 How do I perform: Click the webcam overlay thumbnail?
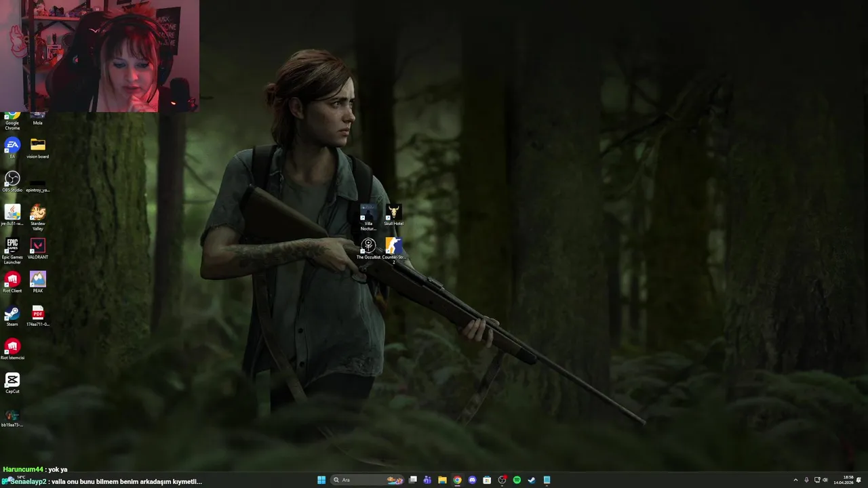tap(100, 56)
